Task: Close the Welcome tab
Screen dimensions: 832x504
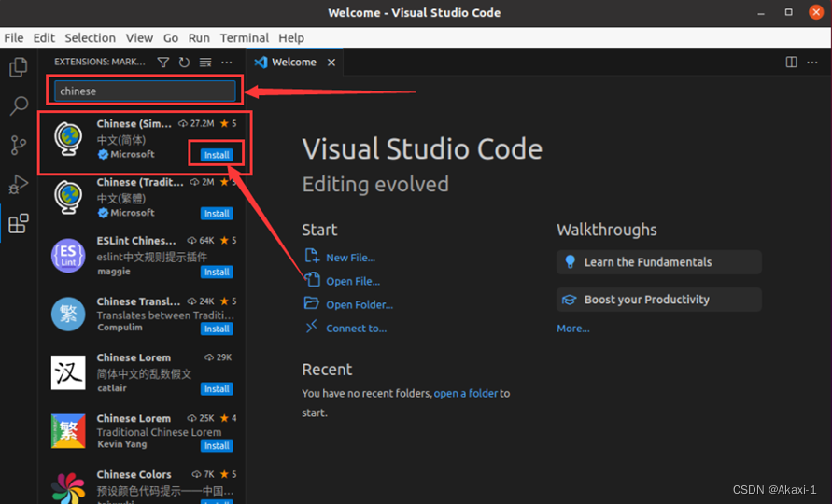Action: click(x=331, y=63)
